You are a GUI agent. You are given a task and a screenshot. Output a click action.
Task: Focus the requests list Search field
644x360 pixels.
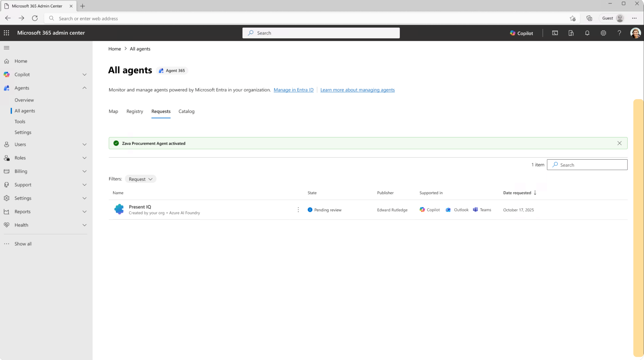click(x=587, y=165)
